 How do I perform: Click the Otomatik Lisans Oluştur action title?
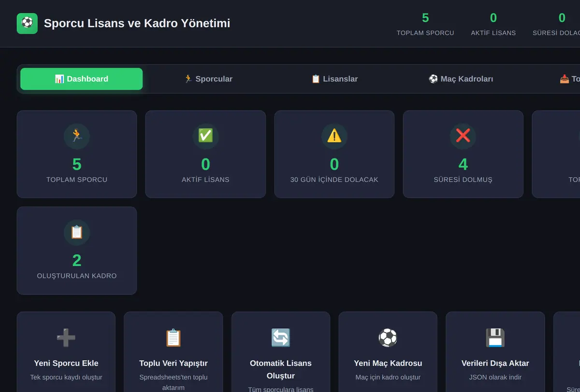click(x=281, y=369)
